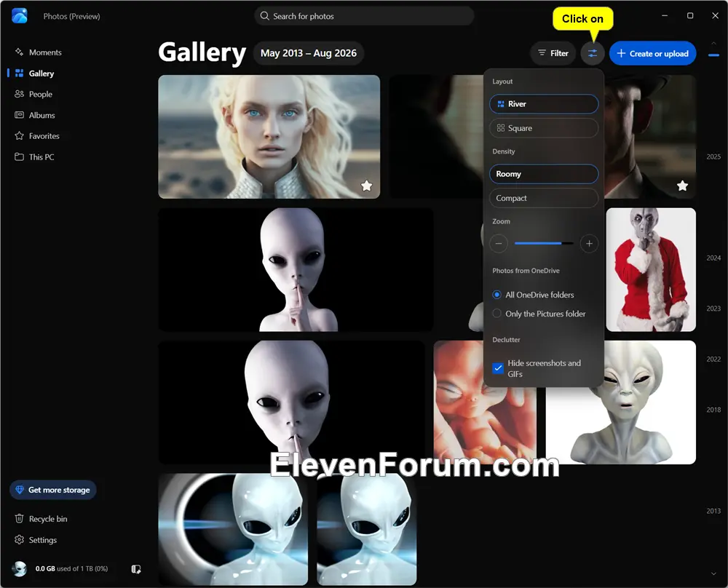This screenshot has width=728, height=588.
Task: Choose Only the Pictures folder radio
Action: [x=496, y=313]
